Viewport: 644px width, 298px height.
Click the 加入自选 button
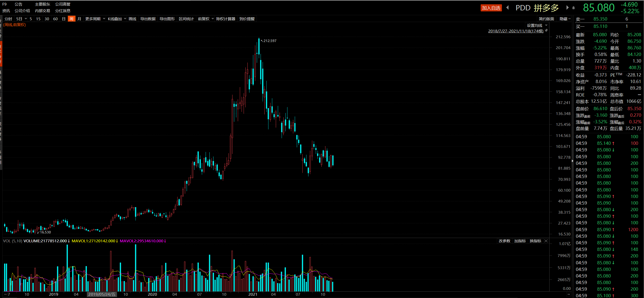click(491, 8)
